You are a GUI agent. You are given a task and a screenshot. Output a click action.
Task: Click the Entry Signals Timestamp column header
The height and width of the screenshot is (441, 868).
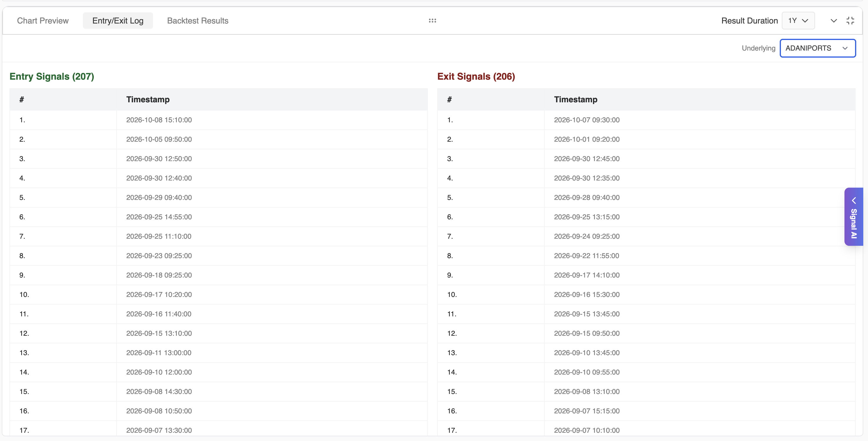coord(148,99)
